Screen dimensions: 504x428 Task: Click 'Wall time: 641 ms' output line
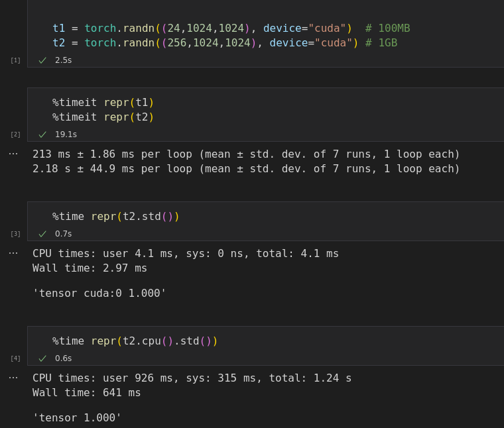coord(86,393)
